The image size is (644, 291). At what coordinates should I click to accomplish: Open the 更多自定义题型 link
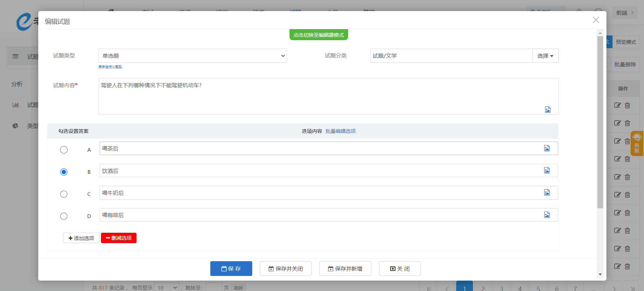click(110, 67)
